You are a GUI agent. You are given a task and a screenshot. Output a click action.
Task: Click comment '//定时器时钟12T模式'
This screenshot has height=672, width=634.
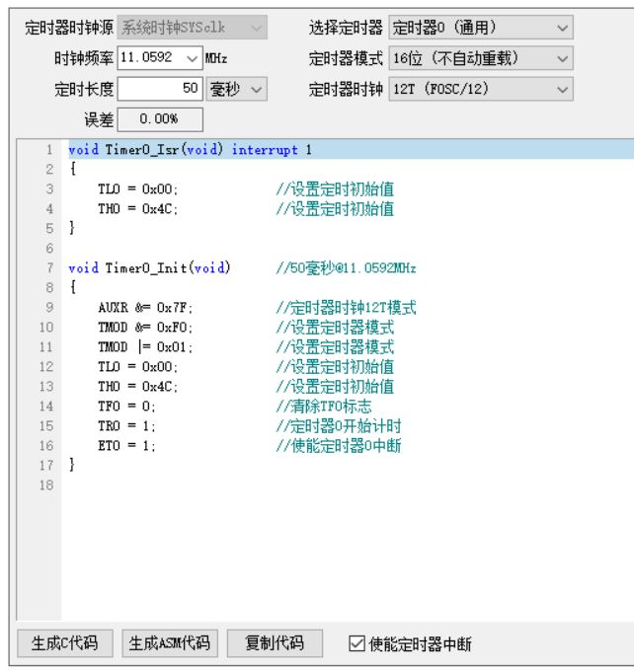[x=347, y=307]
